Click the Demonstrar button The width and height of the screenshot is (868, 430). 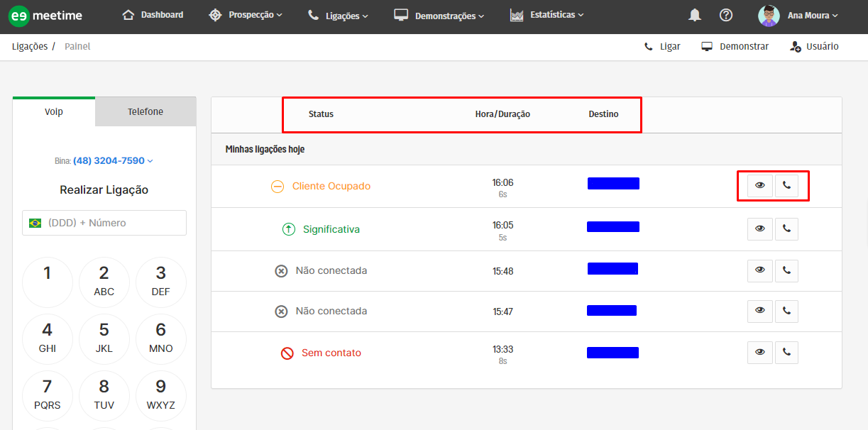click(735, 46)
